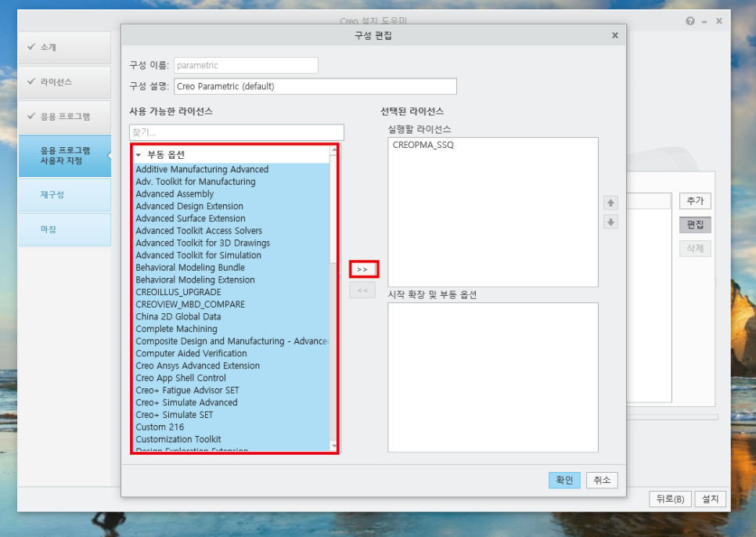This screenshot has height=537, width=756.
Task: Focus the 찾기 search field
Action: [236, 132]
